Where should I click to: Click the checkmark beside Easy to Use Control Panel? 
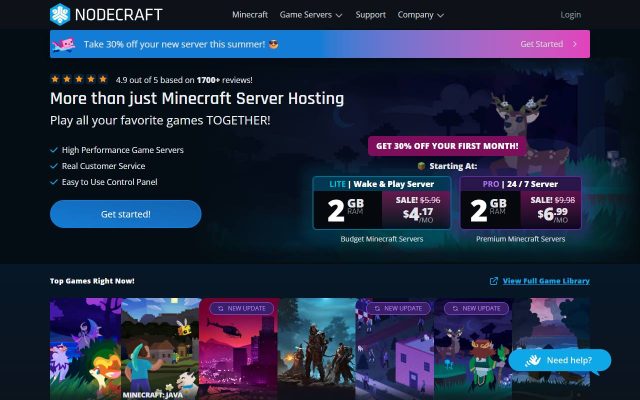[x=53, y=182]
